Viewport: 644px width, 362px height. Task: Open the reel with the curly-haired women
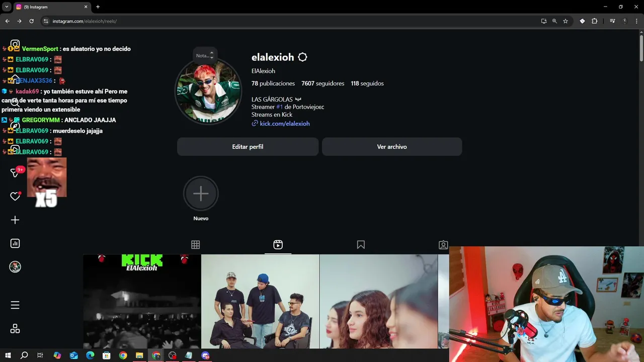coord(378,301)
